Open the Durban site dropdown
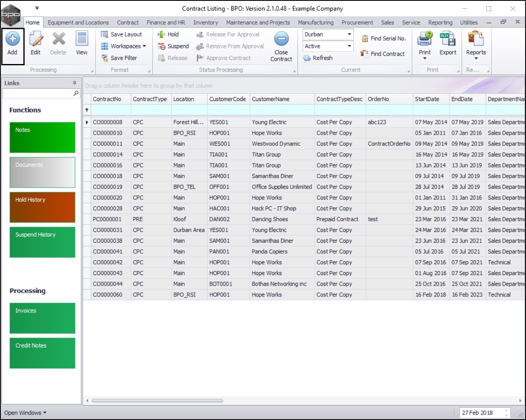This screenshot has height=420, width=526. 350,34
